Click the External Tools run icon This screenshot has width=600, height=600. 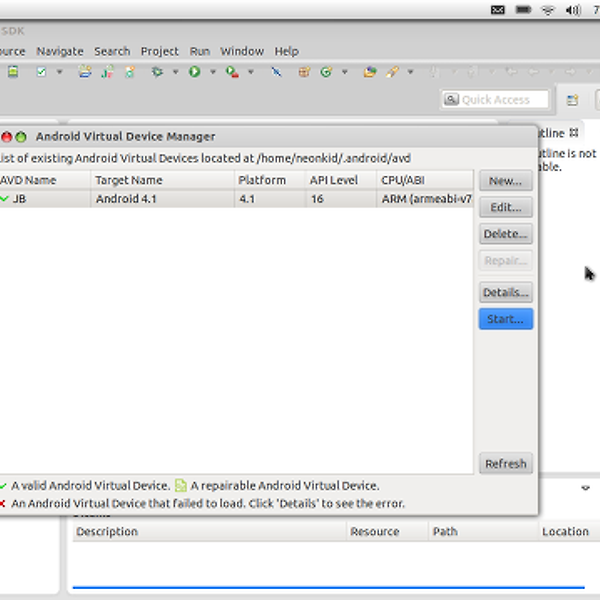pyautogui.click(x=231, y=72)
